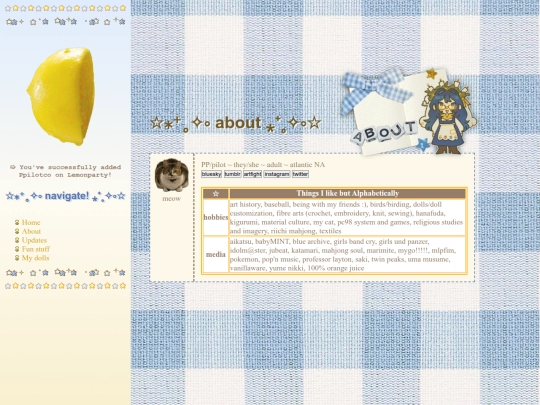Click the blue-haired chibi character illustration
The width and height of the screenshot is (540, 405).
click(x=447, y=117)
